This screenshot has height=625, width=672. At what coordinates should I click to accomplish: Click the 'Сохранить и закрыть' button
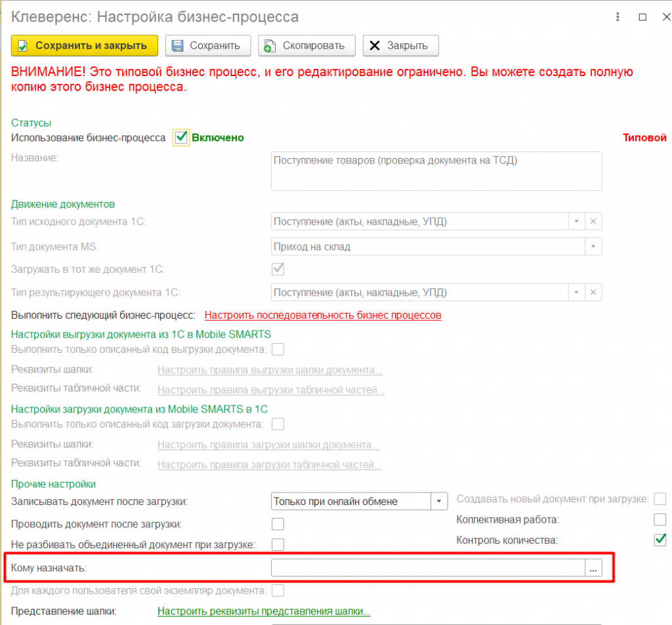[85, 45]
